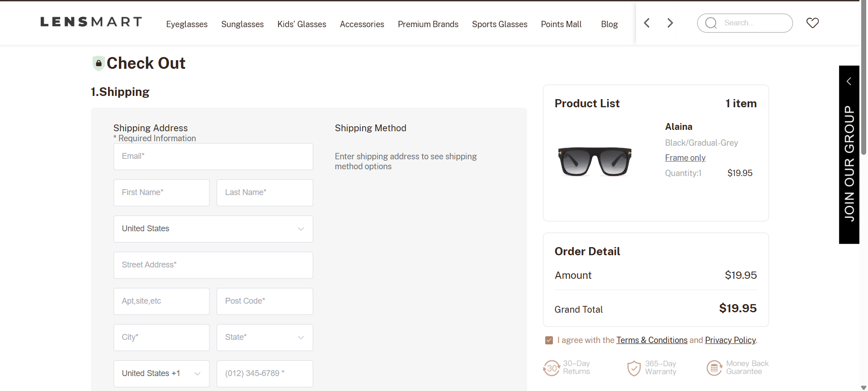Image resolution: width=868 pixels, height=391 pixels.
Task: Open the wishlist heart icon
Action: [x=812, y=23]
